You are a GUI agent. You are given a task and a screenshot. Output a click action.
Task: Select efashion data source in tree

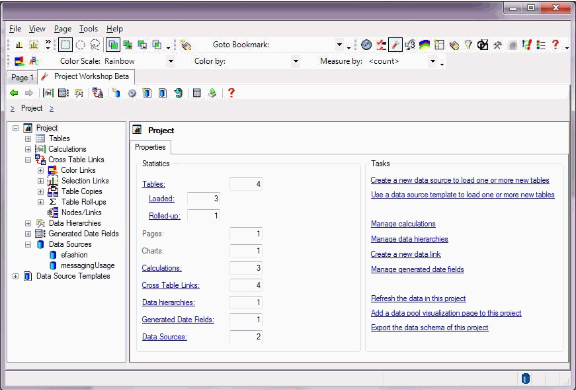click(74, 255)
